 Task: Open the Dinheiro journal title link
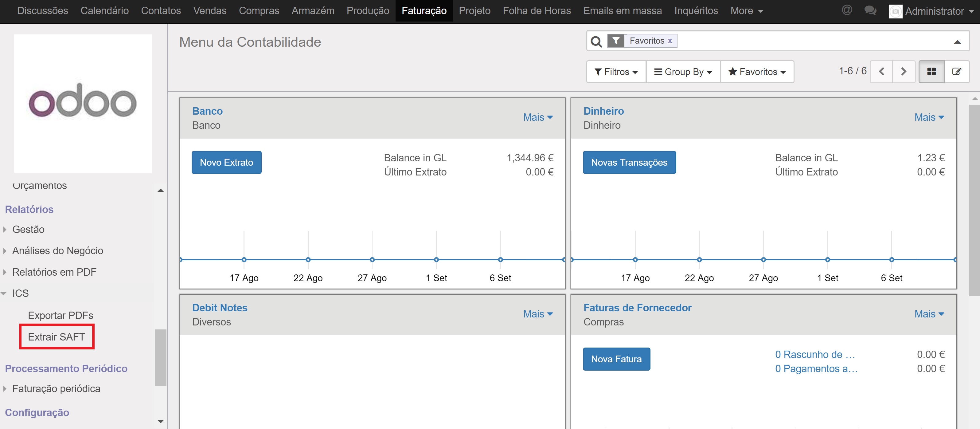tap(604, 111)
